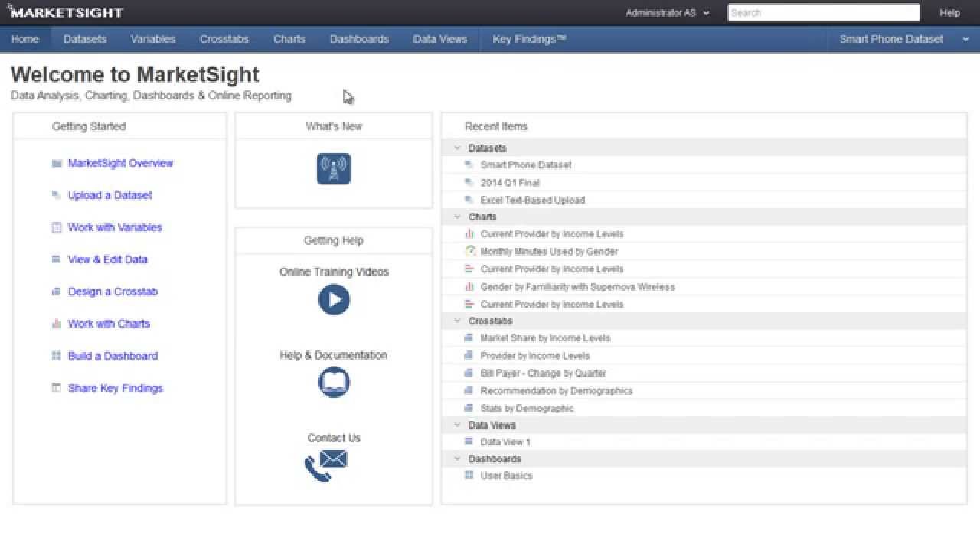This screenshot has height=551, width=980.
Task: Click the crosstab icon for Stats by Demographic
Action: (469, 408)
